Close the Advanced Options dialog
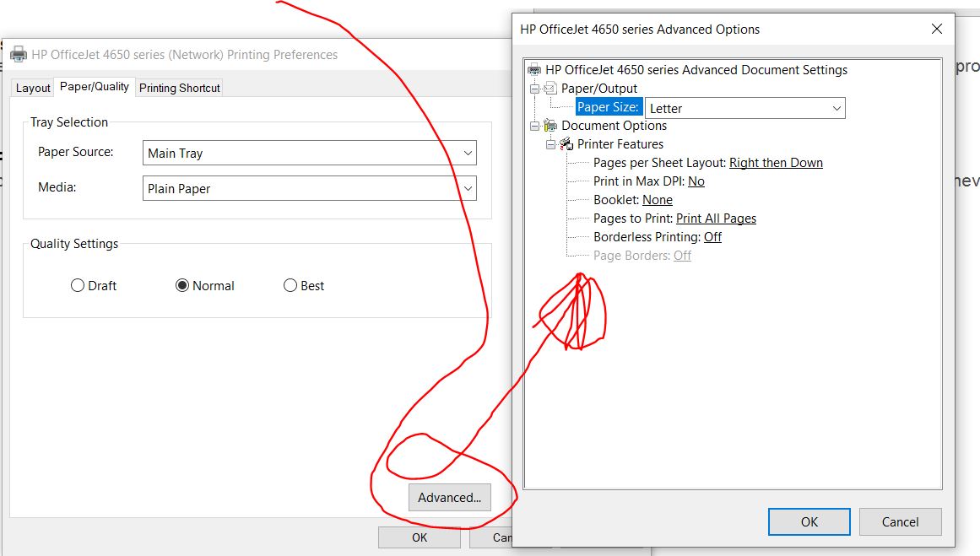 click(936, 29)
